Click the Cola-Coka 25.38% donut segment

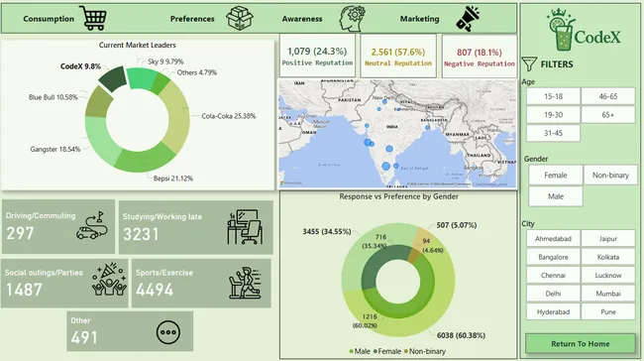pos(176,117)
